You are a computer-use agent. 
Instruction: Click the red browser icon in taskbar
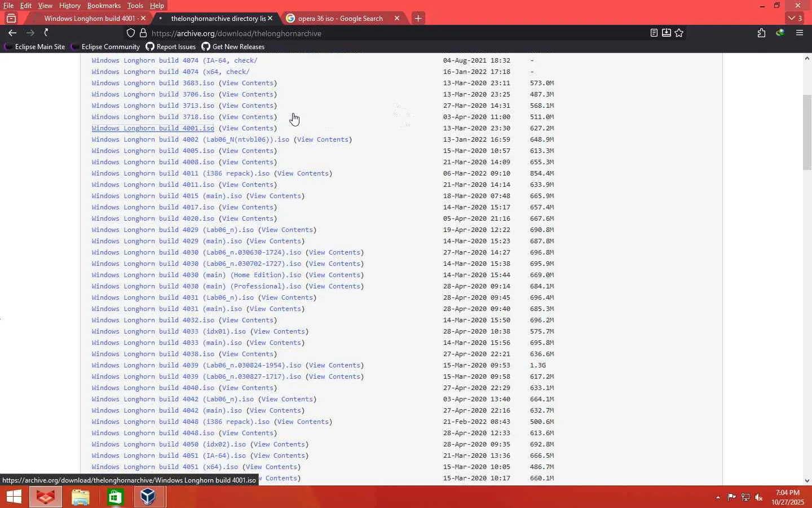point(46,497)
